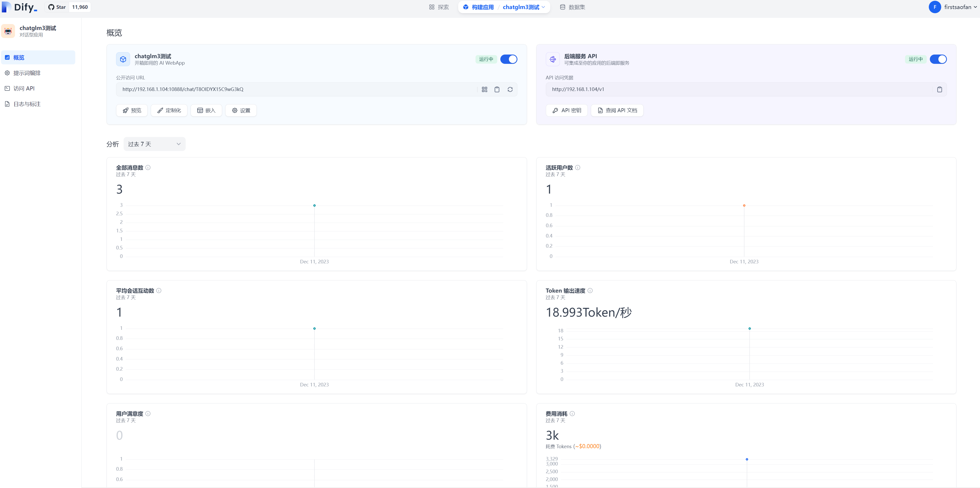Viewport: 980px width, 488px height.
Task: Open the 过去 7 天 period dropdown
Action: click(x=154, y=144)
